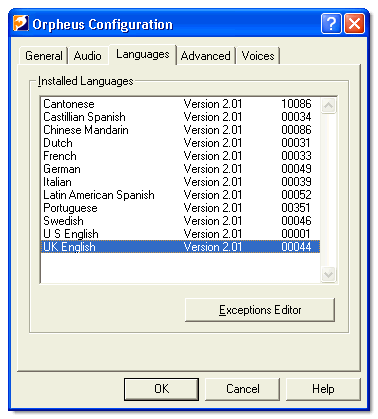378x419 pixels.
Task: Click code 00039 for Italian
Action: coord(296,182)
